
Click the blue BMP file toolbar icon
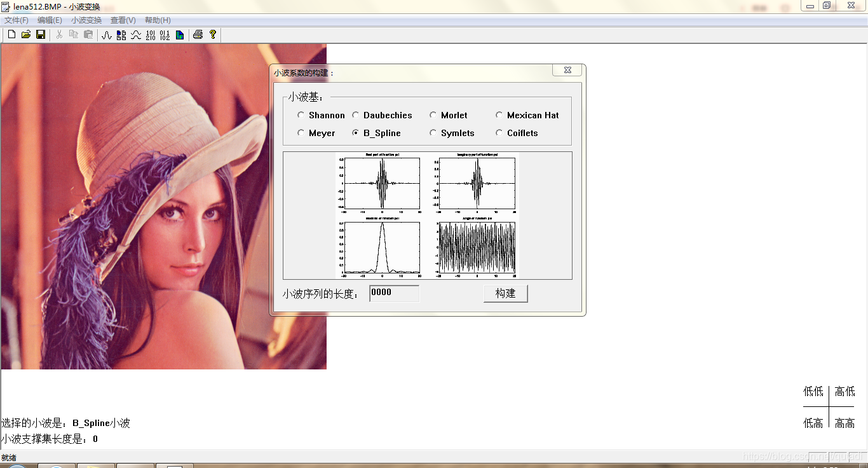coord(180,34)
